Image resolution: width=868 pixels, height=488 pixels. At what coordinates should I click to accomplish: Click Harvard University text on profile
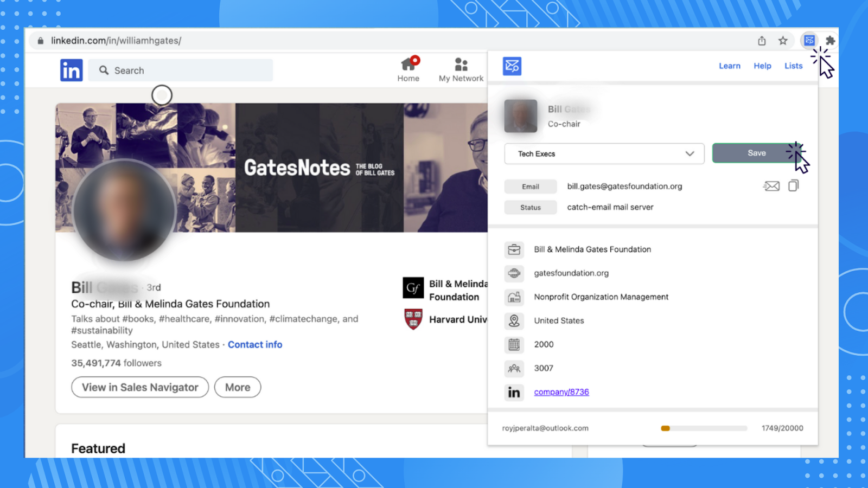click(458, 319)
